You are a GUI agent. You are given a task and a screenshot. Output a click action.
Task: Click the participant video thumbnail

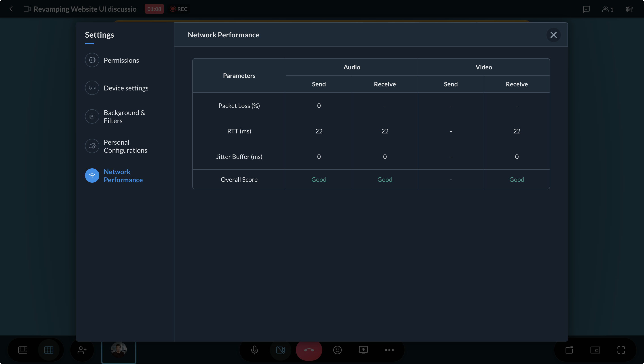[x=119, y=351]
